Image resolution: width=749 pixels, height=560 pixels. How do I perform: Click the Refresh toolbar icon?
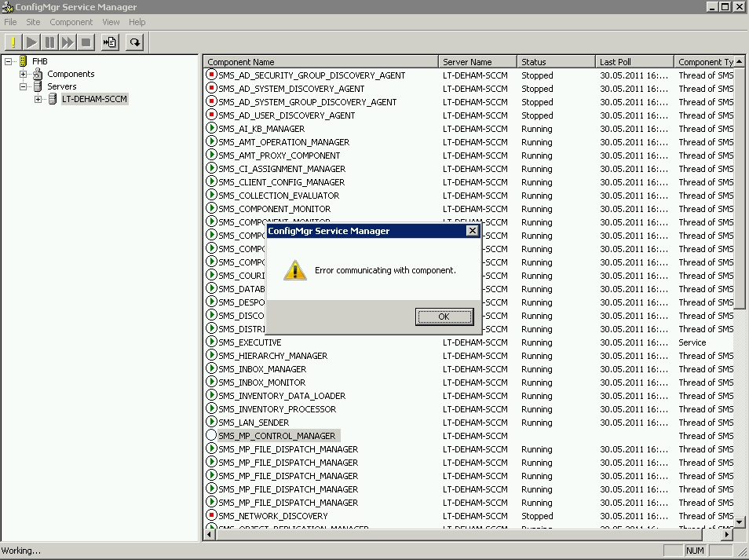click(x=135, y=42)
